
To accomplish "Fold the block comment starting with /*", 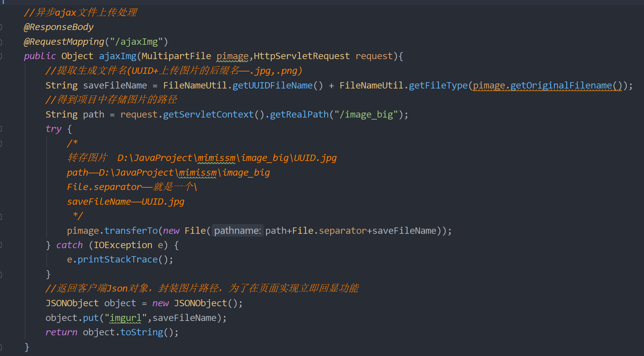I will (x=1, y=144).
